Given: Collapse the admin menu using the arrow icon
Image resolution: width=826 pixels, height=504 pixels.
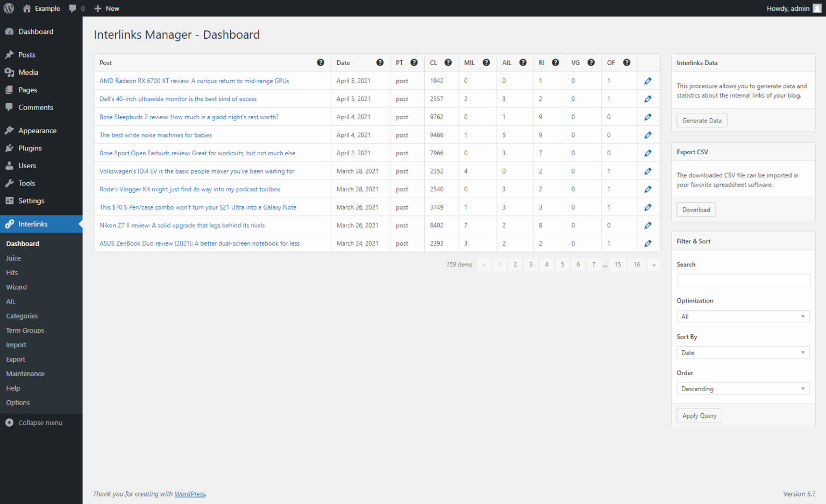Looking at the screenshot, I should tap(9, 422).
